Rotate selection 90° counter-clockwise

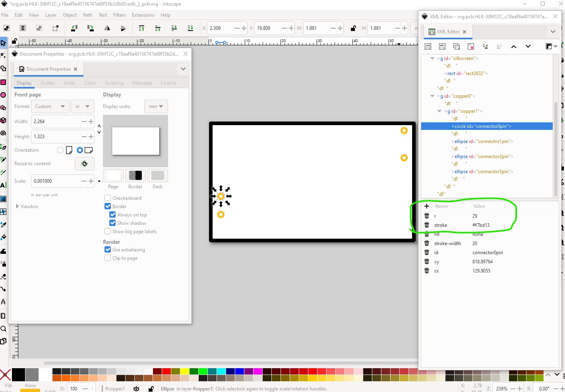pyautogui.click(x=74, y=28)
